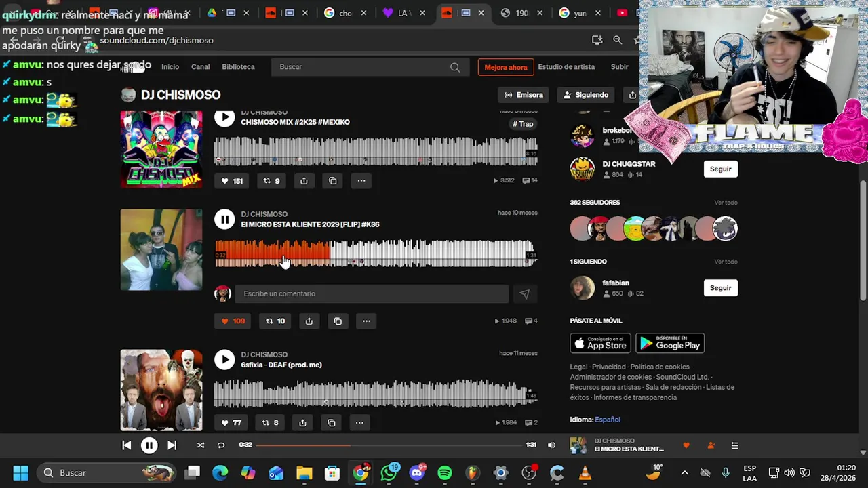Like the CHISMOSO MIX track with 151 likes
Screen dimensions: 868x488
[x=232, y=181]
